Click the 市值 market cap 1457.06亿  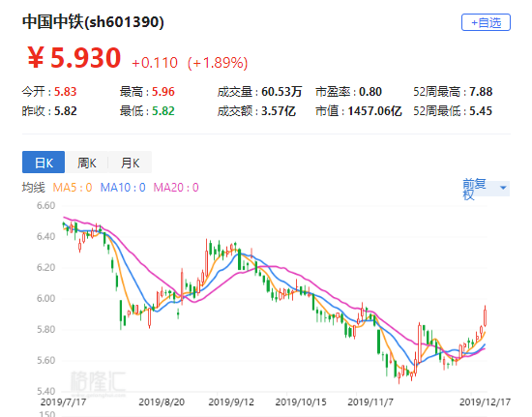[x=374, y=111]
